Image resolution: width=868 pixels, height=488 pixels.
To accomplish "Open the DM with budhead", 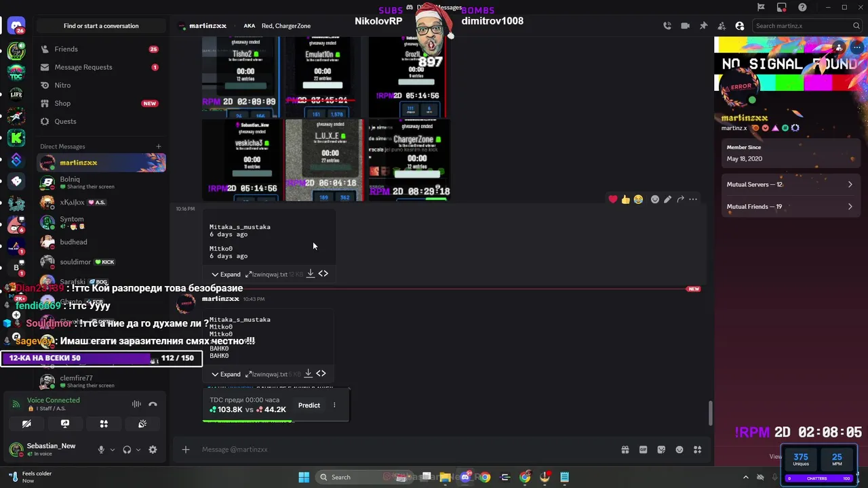I will 101,242.
